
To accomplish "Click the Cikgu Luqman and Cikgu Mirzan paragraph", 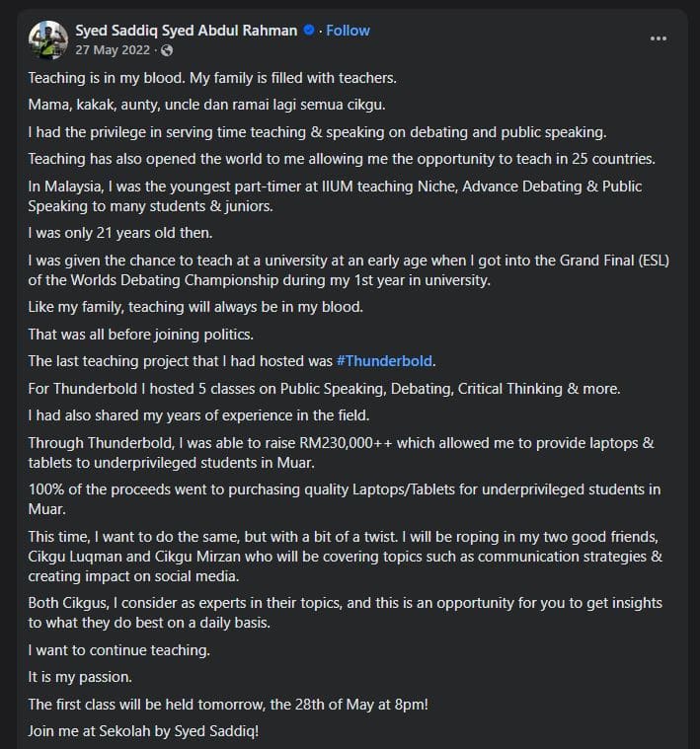I will 345,557.
